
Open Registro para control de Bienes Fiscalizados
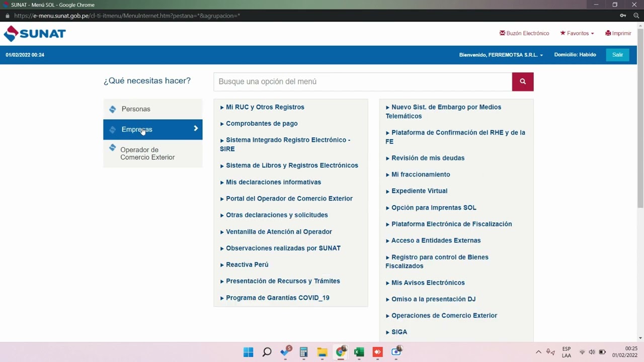437,261
